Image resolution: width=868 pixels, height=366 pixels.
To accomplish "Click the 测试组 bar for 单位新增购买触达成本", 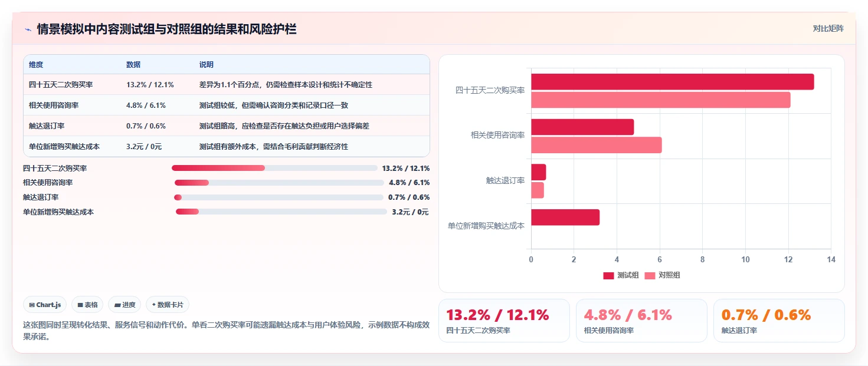I will pos(565,217).
